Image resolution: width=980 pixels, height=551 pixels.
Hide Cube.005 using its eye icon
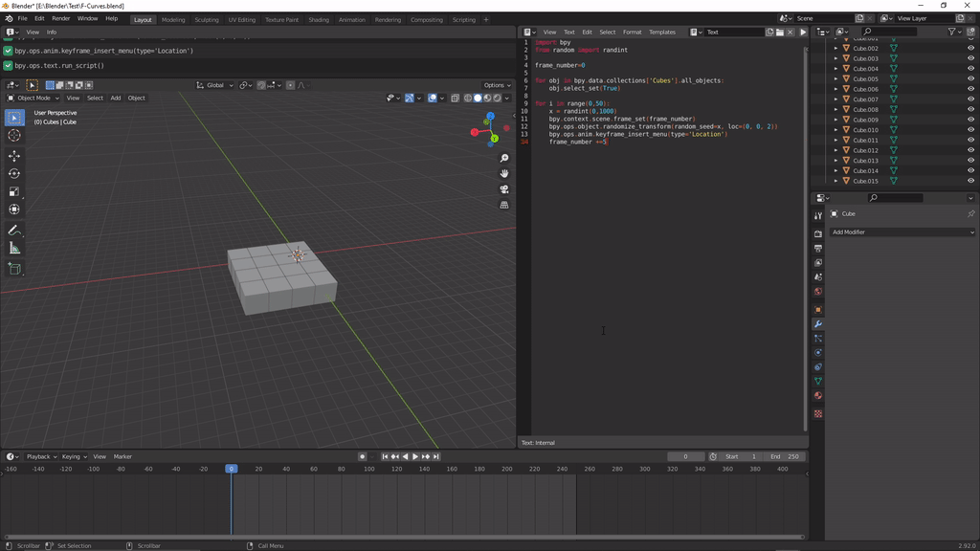(970, 78)
